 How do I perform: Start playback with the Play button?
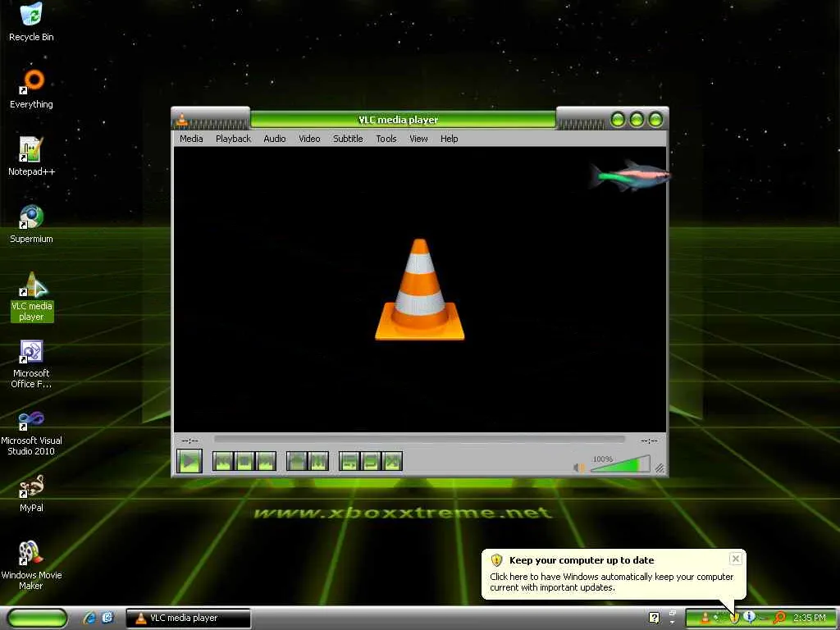coord(189,461)
